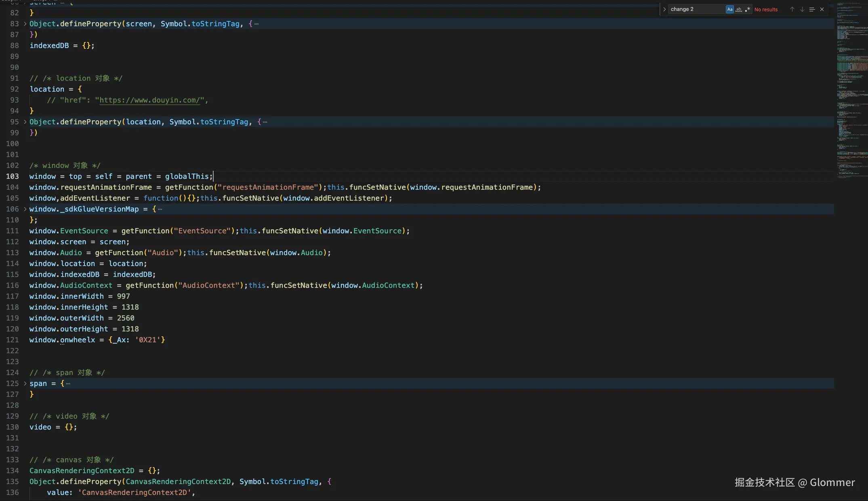The height and width of the screenshot is (501, 868).
Task: Click fold ellipsis on line 83
Action: click(x=256, y=24)
